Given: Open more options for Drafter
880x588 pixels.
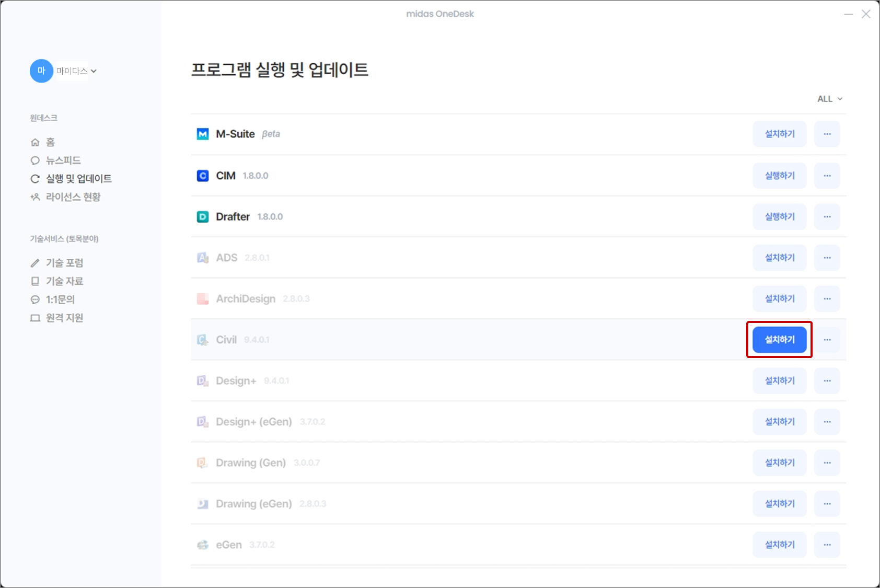Looking at the screenshot, I should 827,216.
